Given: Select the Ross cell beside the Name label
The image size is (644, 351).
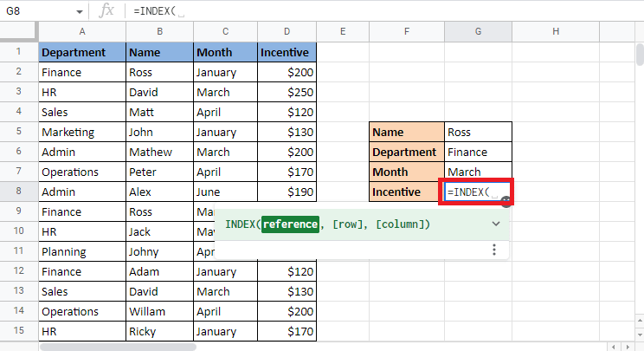Looking at the screenshot, I should (478, 132).
